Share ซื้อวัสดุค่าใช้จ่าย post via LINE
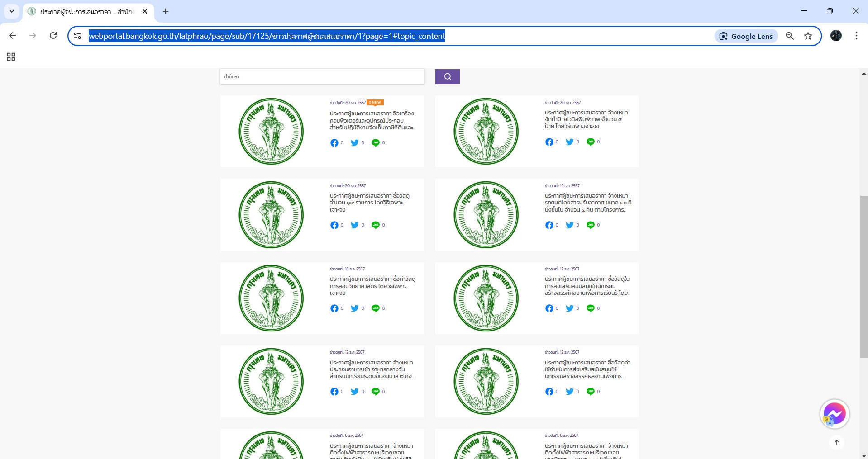This screenshot has height=459, width=868. point(591,392)
